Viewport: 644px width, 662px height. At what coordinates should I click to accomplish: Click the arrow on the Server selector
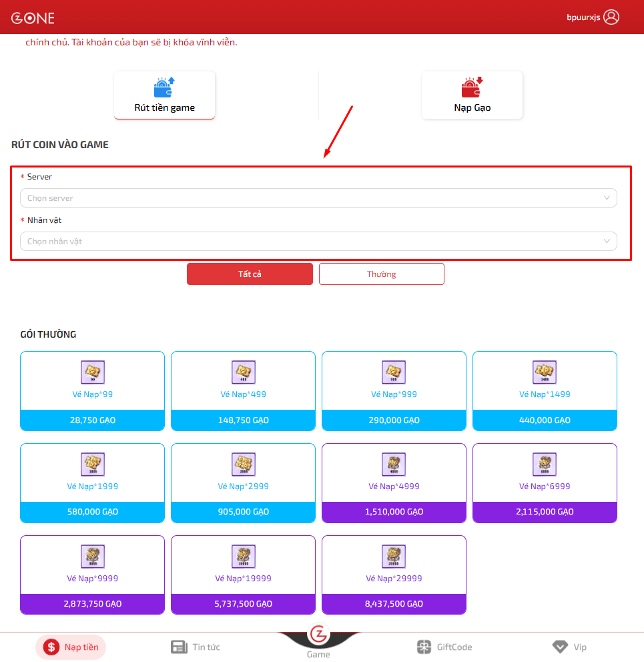(607, 198)
